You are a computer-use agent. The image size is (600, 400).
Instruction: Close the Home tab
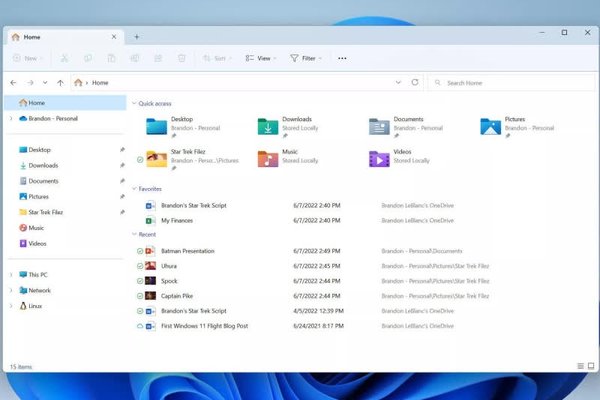(x=114, y=37)
